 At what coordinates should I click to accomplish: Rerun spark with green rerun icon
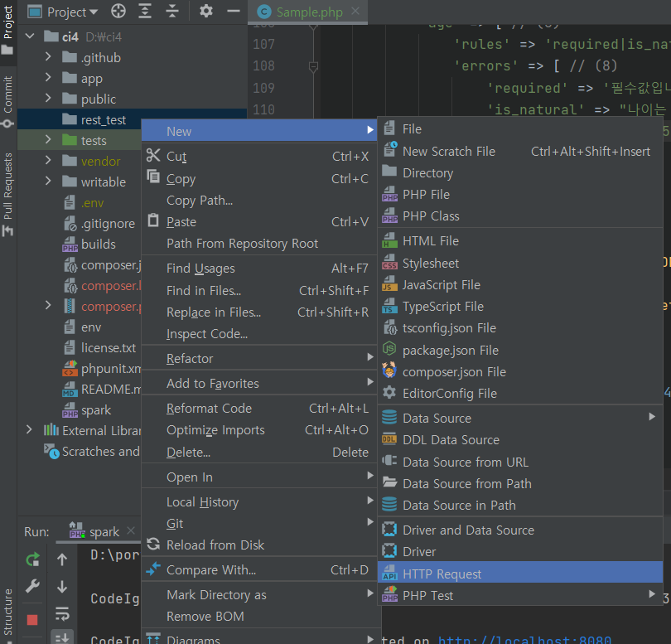coord(32,559)
